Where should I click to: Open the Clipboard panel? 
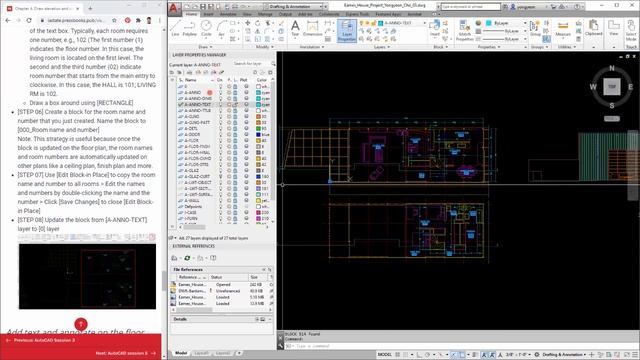coord(593,28)
